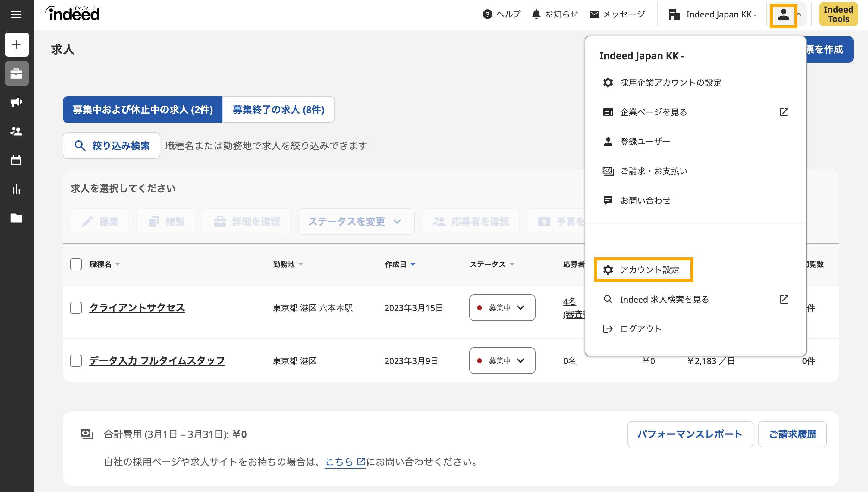Click Indeed Japan KK company switcher
Image resolution: width=868 pixels, height=492 pixels.
712,14
